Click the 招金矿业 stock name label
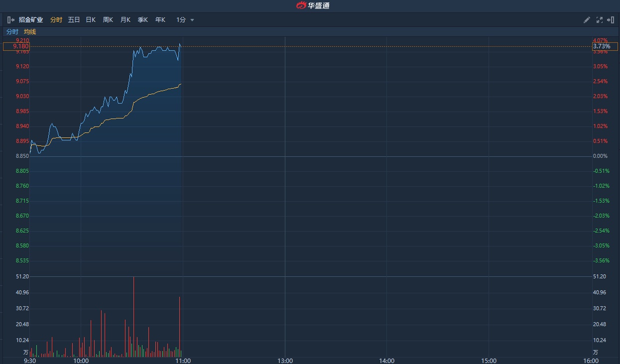620x364 pixels. pos(31,20)
